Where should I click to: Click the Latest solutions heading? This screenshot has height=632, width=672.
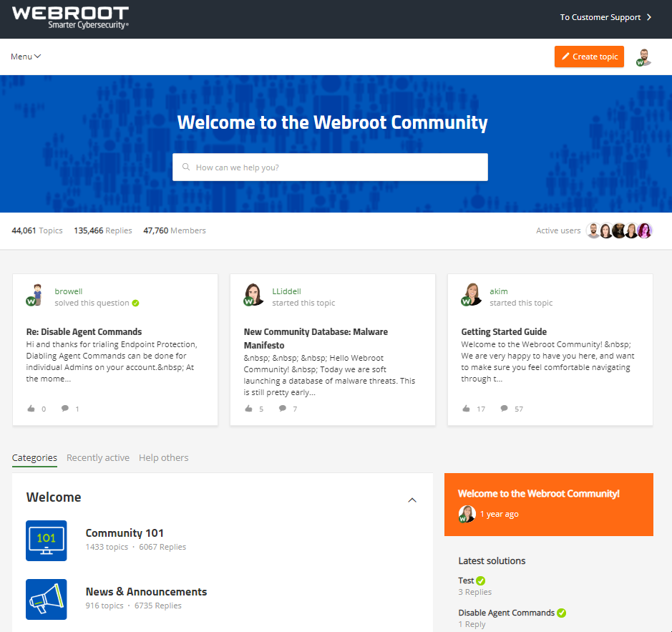[492, 561]
